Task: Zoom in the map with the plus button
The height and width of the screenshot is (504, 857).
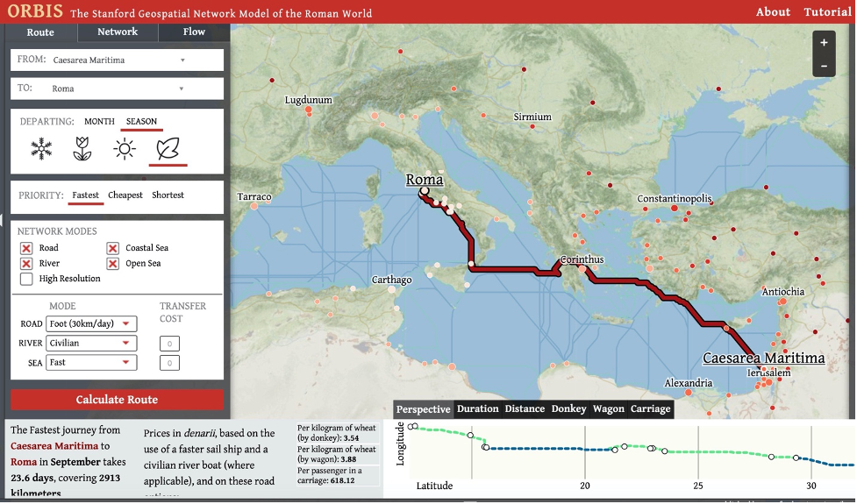Action: [x=824, y=43]
